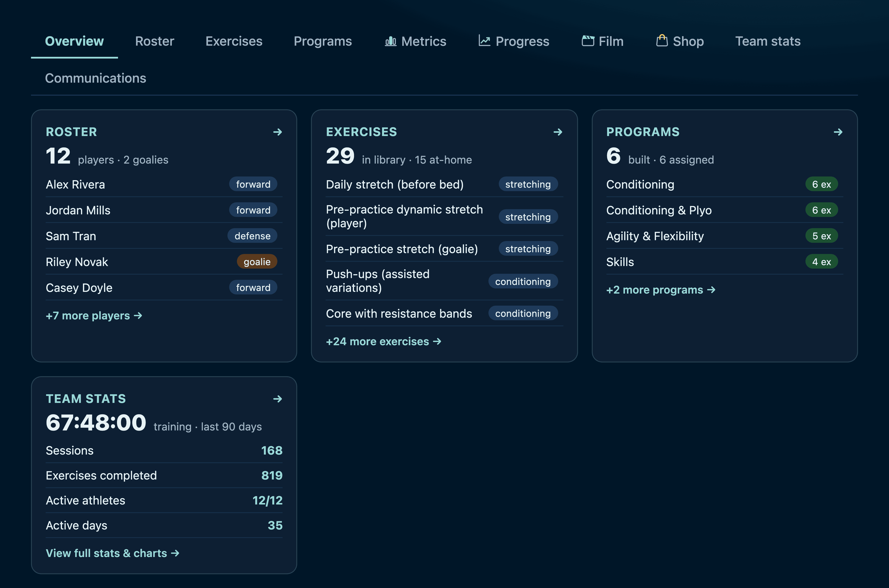Switch to the Team stats tab
The width and height of the screenshot is (889, 588).
tap(768, 41)
